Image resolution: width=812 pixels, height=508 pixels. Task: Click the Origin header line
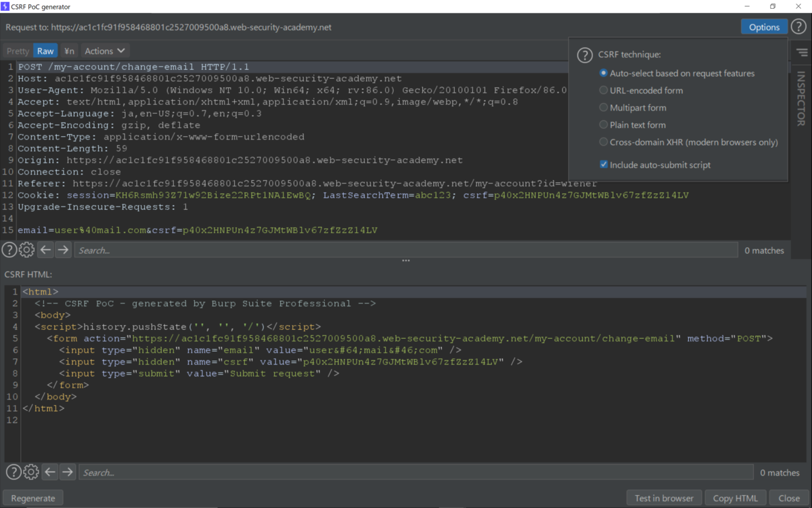(x=240, y=161)
